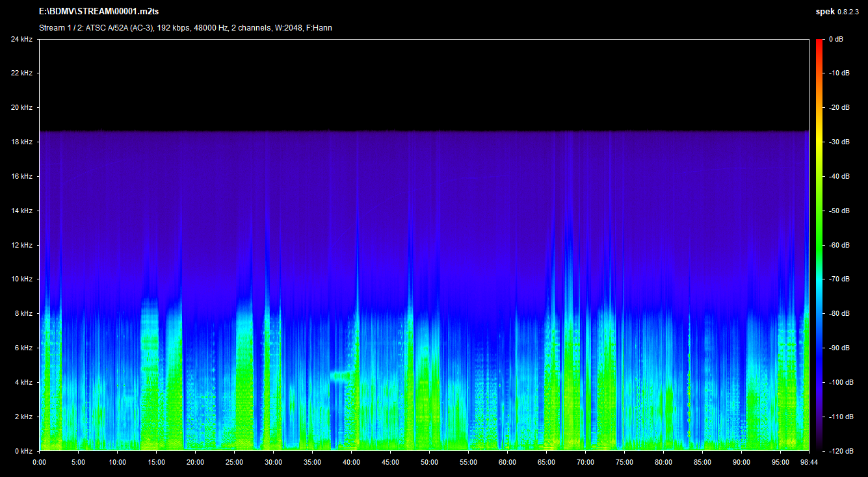Click the 75:00 time axis marker

pos(624,463)
